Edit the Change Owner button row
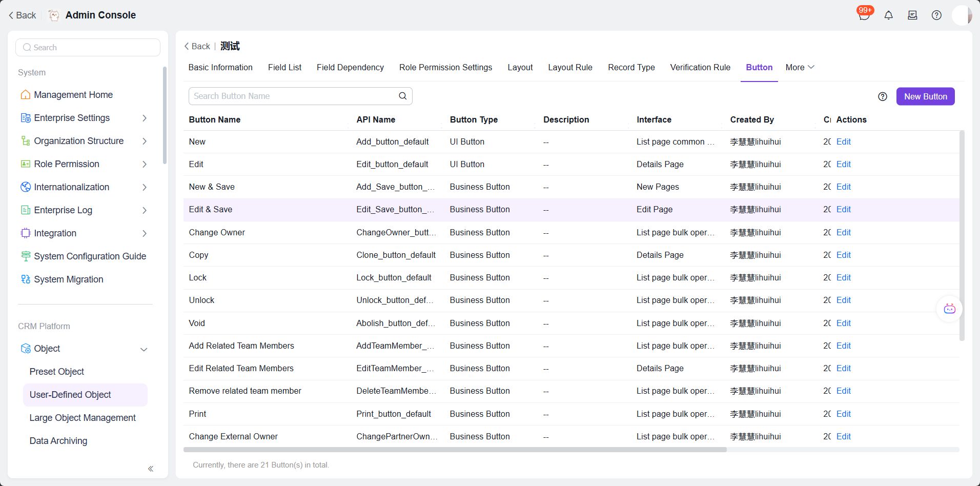The width and height of the screenshot is (980, 486). pyautogui.click(x=843, y=232)
